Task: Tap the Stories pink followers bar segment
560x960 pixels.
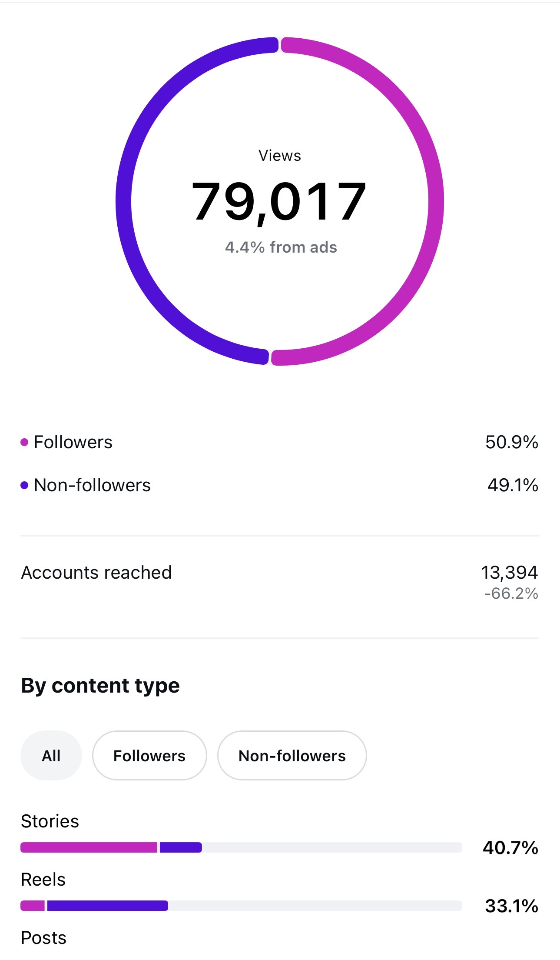Action: coord(89,847)
